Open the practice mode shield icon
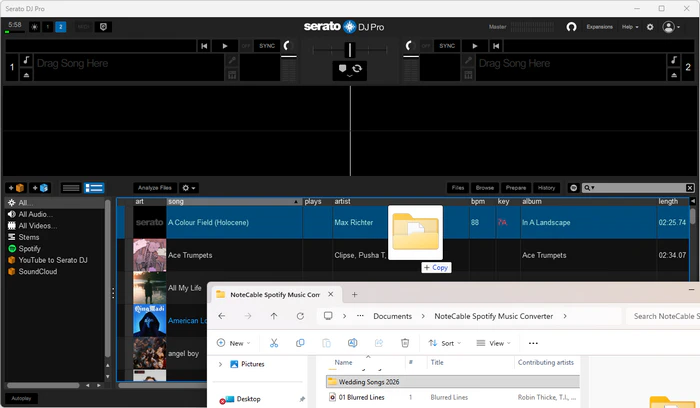Viewport: 700px width, 408px height. [x=104, y=27]
